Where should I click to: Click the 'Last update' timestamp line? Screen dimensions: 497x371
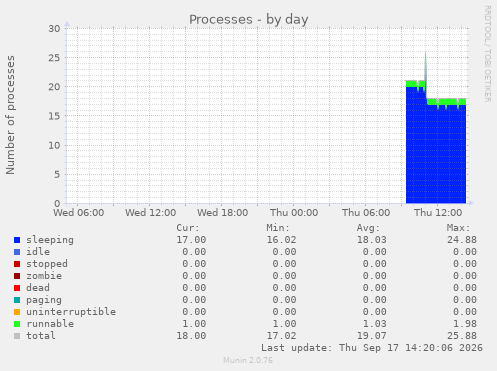point(372,348)
